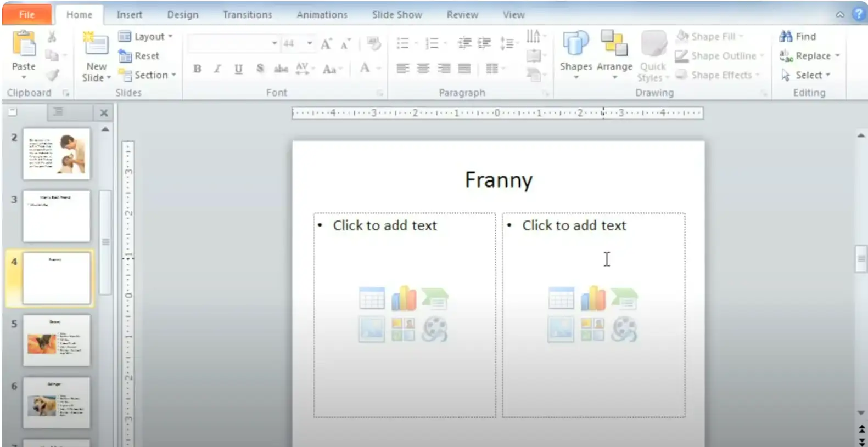Insert chart icon in right placeholder
The image size is (868, 447).
593,299
